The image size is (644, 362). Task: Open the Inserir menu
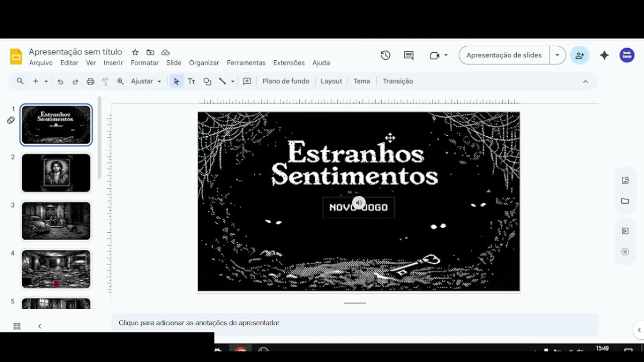(x=113, y=63)
